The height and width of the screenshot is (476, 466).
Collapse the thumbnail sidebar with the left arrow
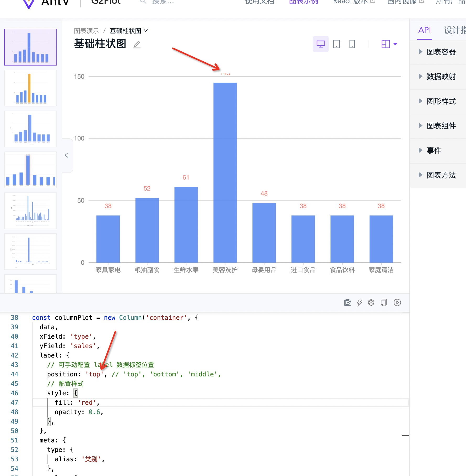67,155
